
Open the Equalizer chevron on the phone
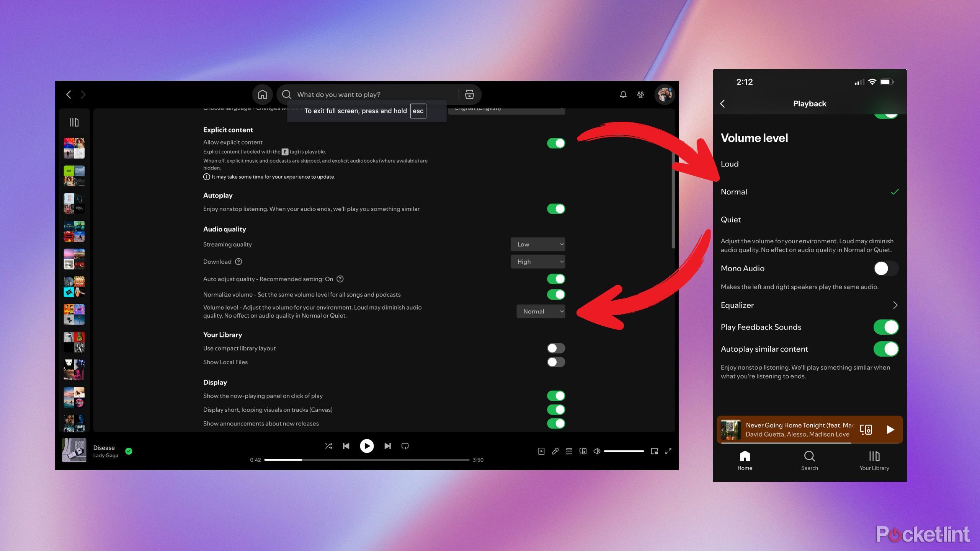[x=895, y=305]
